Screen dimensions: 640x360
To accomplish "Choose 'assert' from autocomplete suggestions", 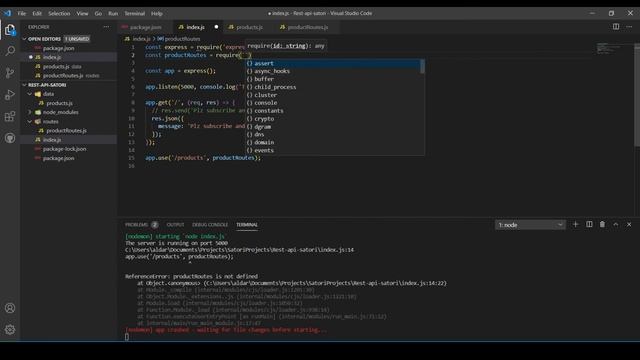I will (332, 63).
